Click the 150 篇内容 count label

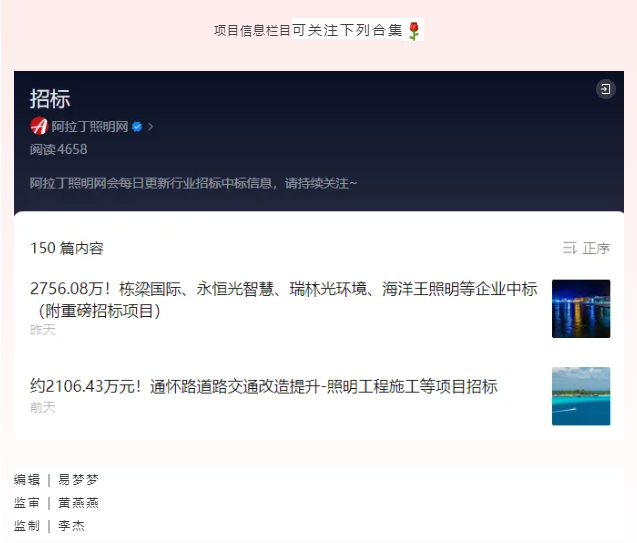pos(66,248)
